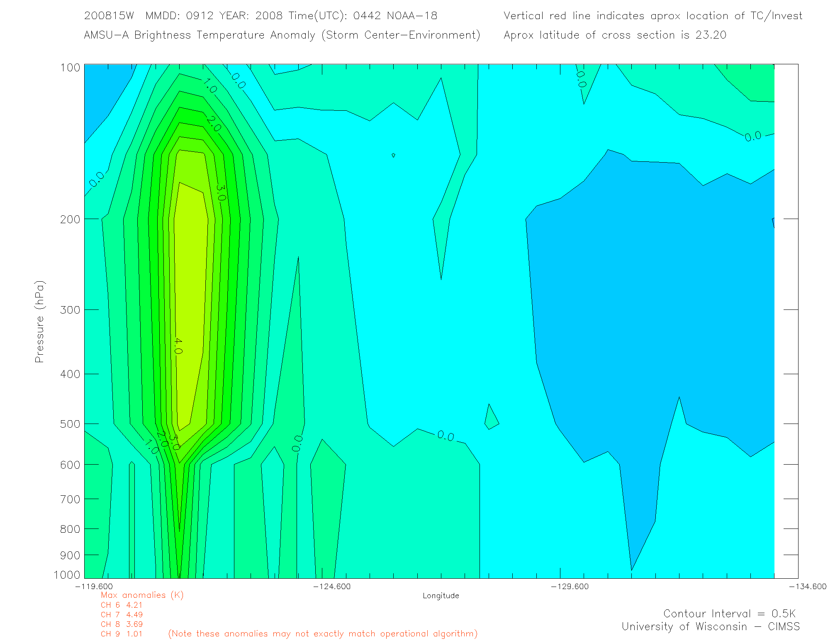Click the red operational algorithm note
840x643 pixels.
coord(323,633)
